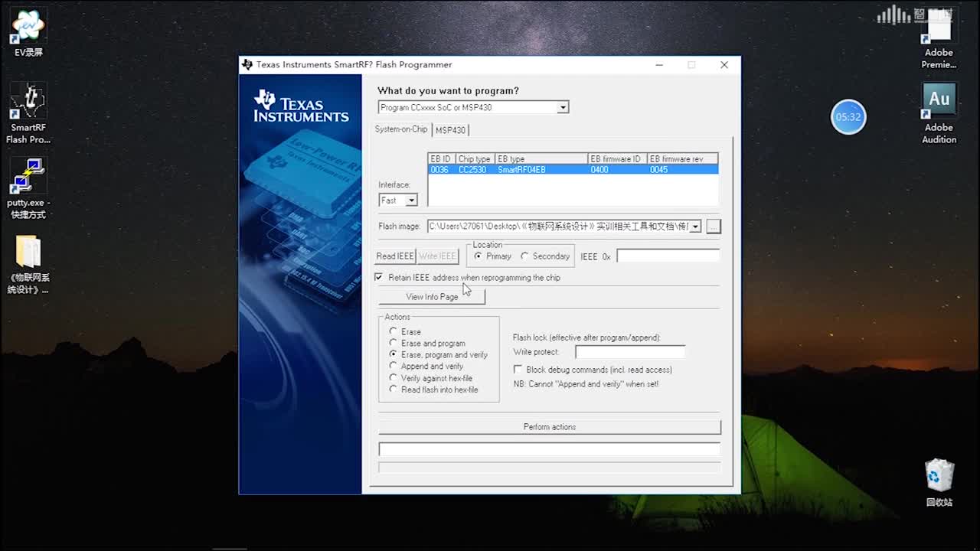980x551 pixels.
Task: Select the Primary location radio button
Action: (478, 256)
